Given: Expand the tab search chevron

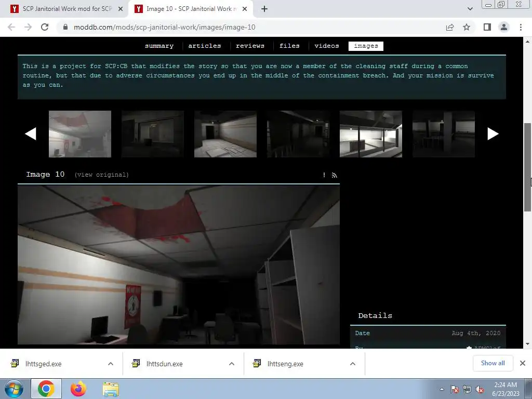Looking at the screenshot, I should click(470, 9).
